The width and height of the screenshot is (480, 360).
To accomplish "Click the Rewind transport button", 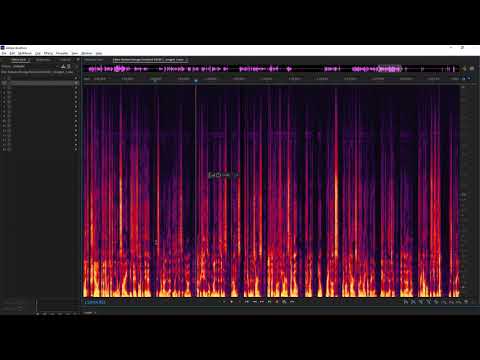I will tap(254, 302).
